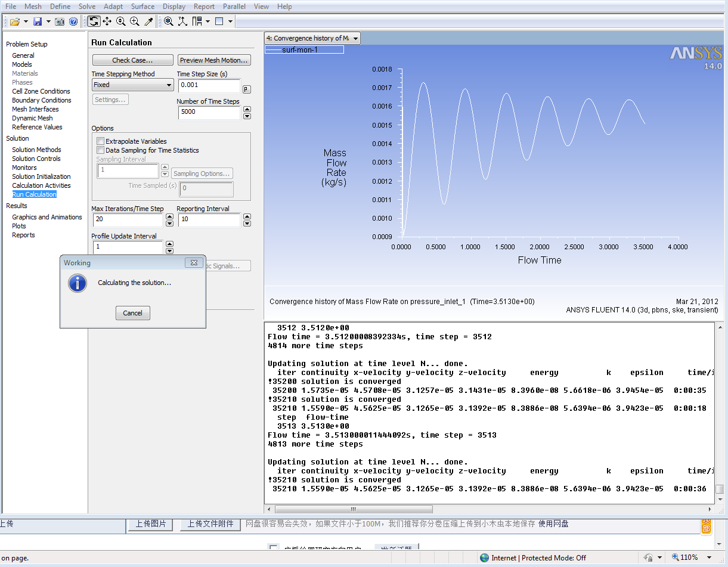The image size is (728, 567).
Task: Cancel the running calculation
Action: (132, 313)
